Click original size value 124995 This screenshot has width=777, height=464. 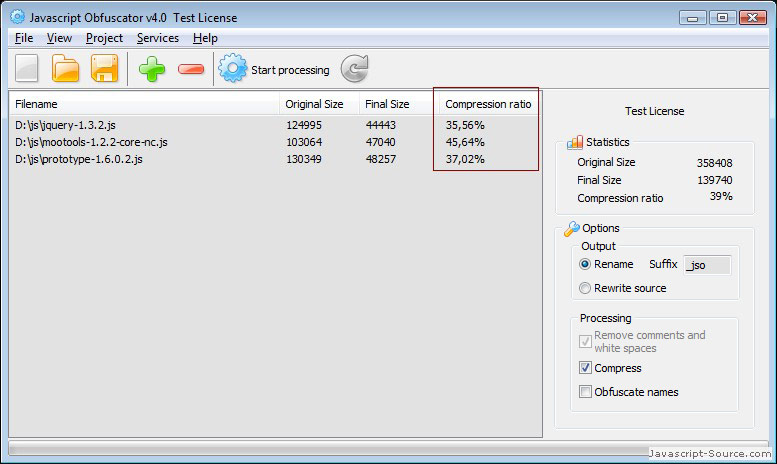tap(304, 125)
